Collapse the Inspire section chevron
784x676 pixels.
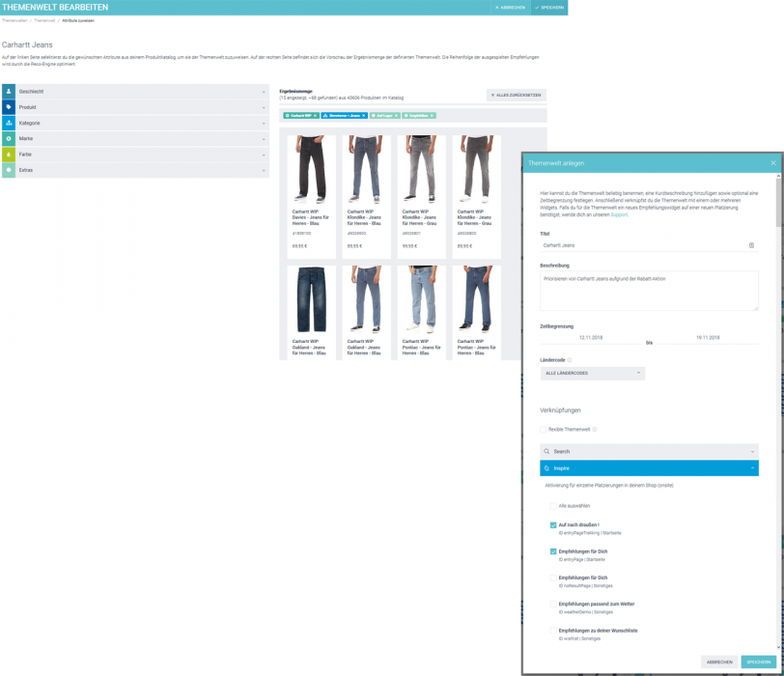point(752,468)
